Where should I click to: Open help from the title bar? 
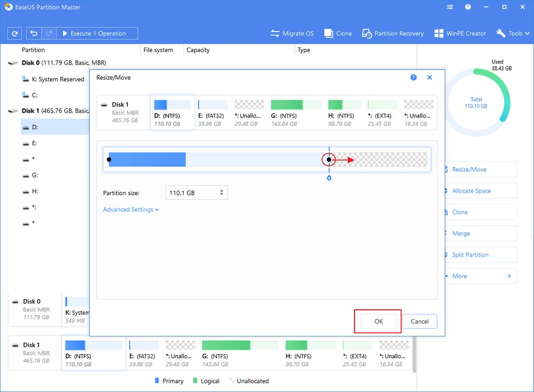(468, 7)
